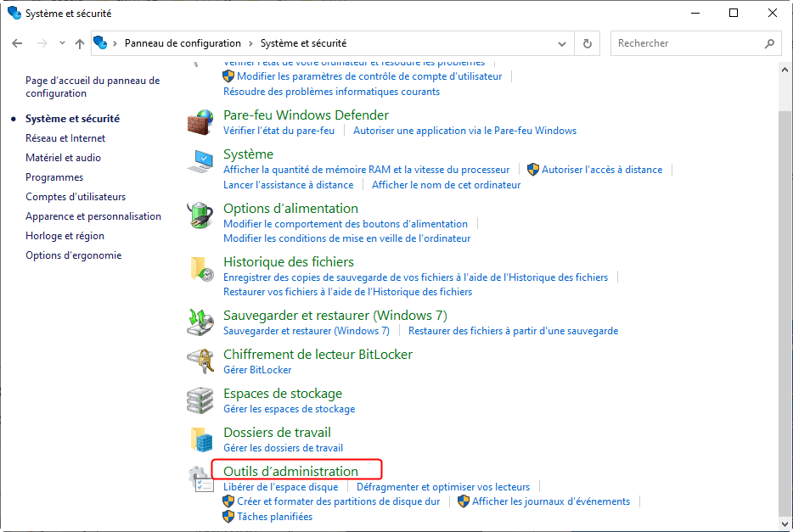The height and width of the screenshot is (532, 793).
Task: Go to Réseau et Internet category
Action: click(65, 138)
